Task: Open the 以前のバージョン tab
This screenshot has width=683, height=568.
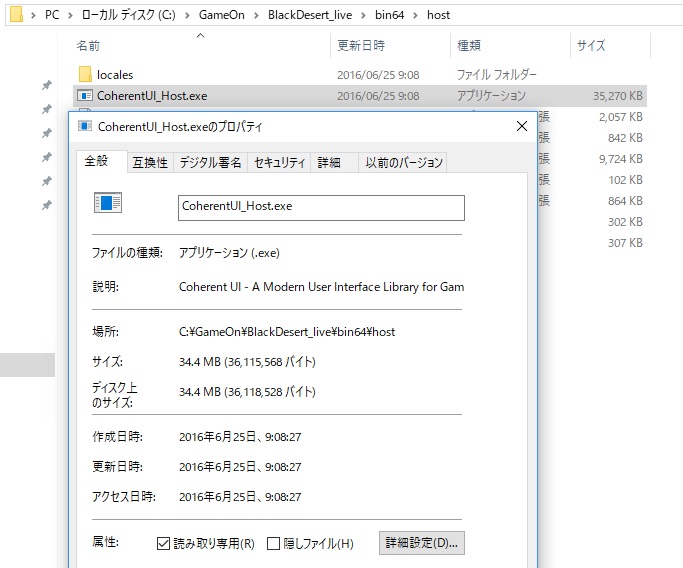Action: (403, 163)
